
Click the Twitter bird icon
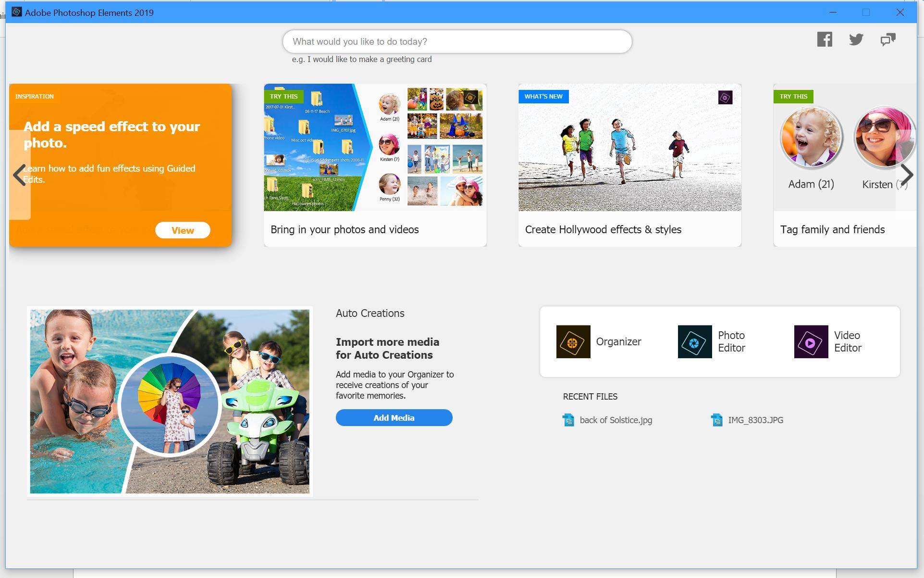pyautogui.click(x=856, y=39)
